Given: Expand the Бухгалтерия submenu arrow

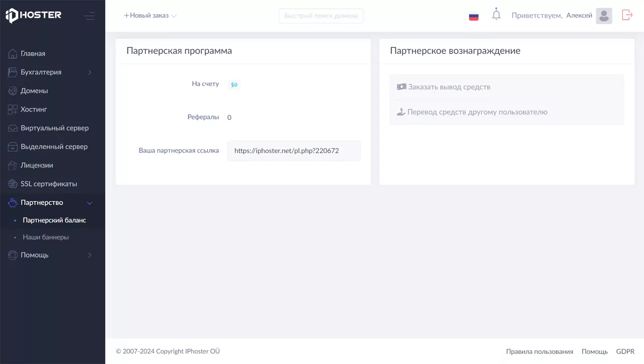Looking at the screenshot, I should (x=90, y=72).
